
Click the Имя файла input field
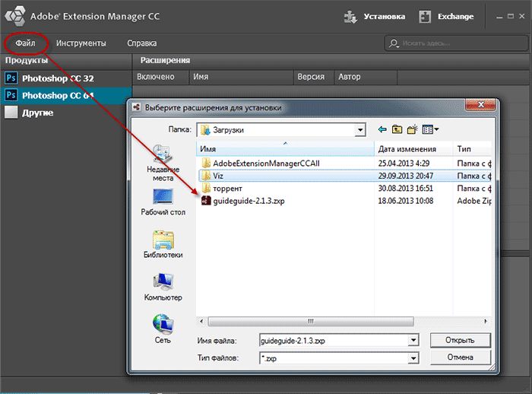pyautogui.click(x=334, y=340)
